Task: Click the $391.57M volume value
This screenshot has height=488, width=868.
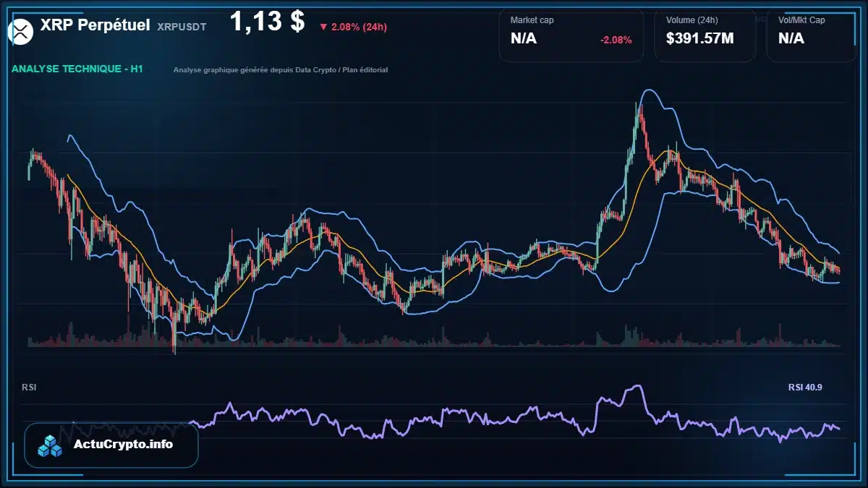Action: coord(700,38)
